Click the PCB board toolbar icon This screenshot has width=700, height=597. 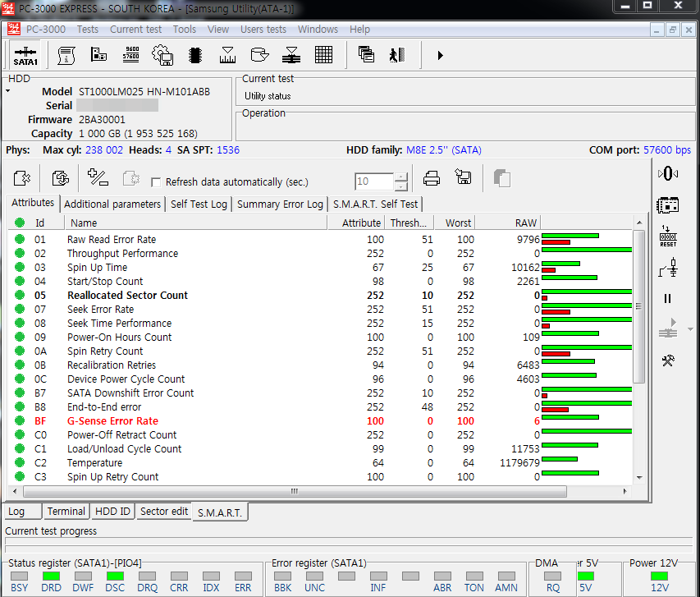click(x=98, y=54)
